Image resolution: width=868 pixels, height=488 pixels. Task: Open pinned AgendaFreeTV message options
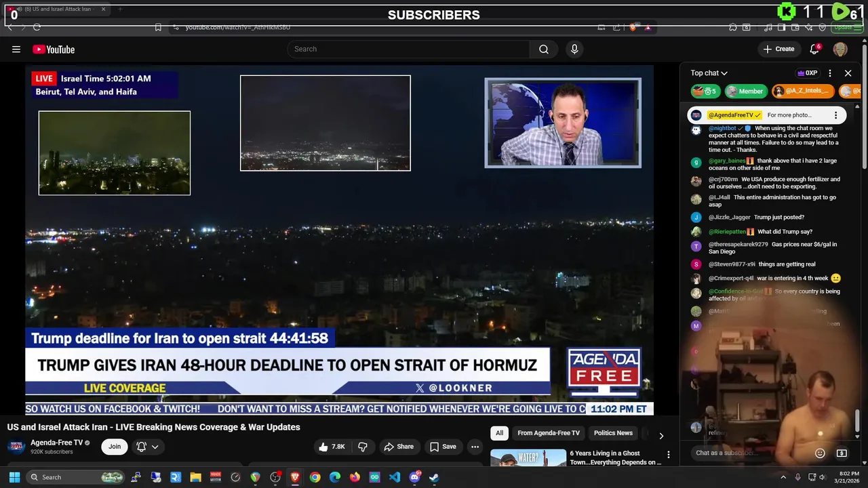(835, 115)
